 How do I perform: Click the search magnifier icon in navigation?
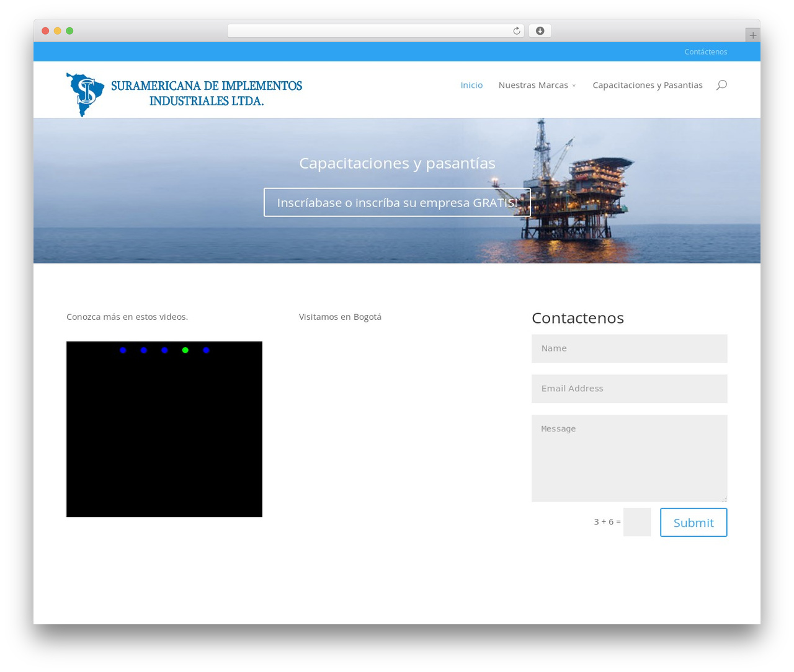721,85
